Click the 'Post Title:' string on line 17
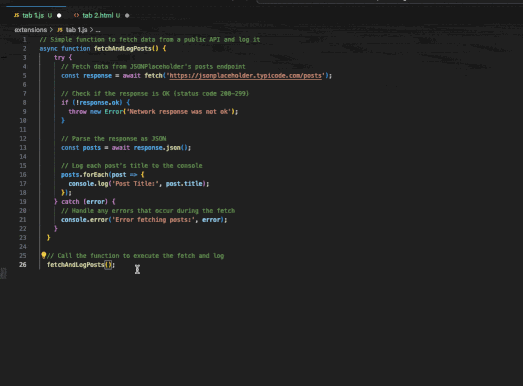 coord(135,184)
